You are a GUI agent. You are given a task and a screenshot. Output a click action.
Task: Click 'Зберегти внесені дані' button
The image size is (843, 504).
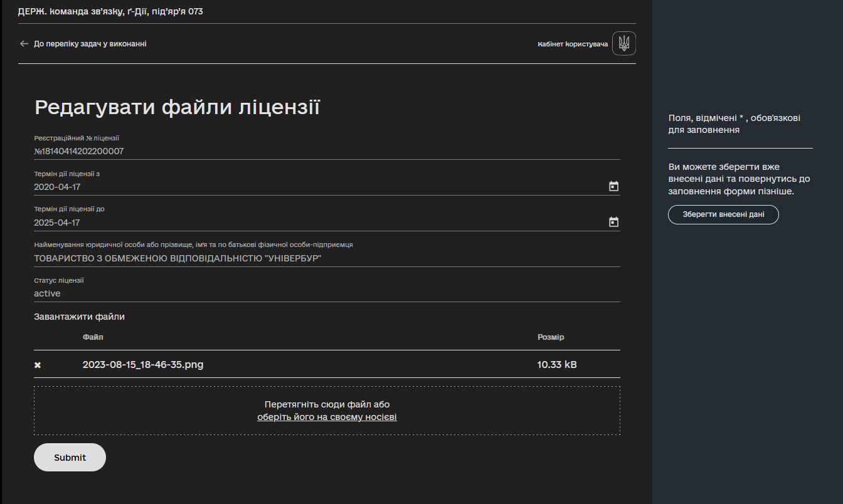(x=723, y=214)
